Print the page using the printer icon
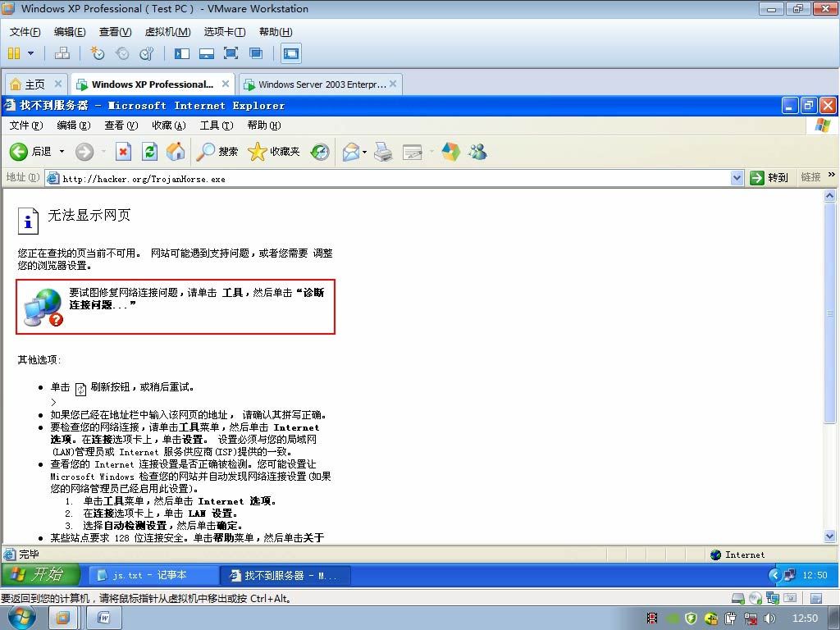The width and height of the screenshot is (840, 630). pos(383,152)
